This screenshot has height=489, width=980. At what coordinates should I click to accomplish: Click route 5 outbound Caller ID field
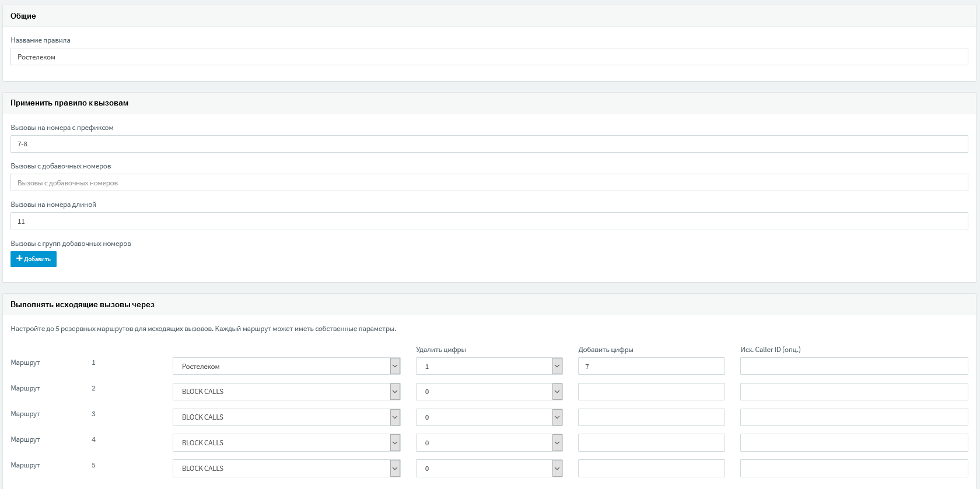click(854, 468)
